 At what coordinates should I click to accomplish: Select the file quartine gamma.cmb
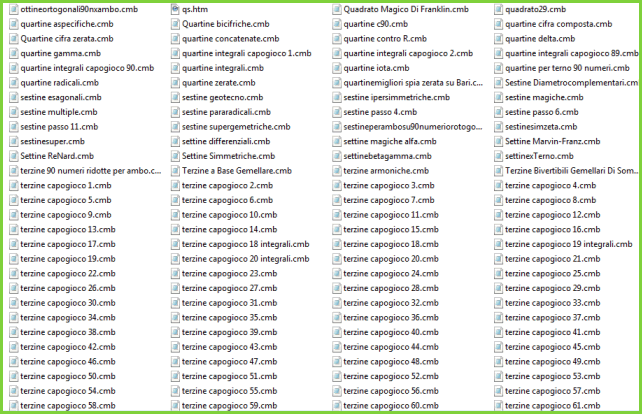(60, 53)
